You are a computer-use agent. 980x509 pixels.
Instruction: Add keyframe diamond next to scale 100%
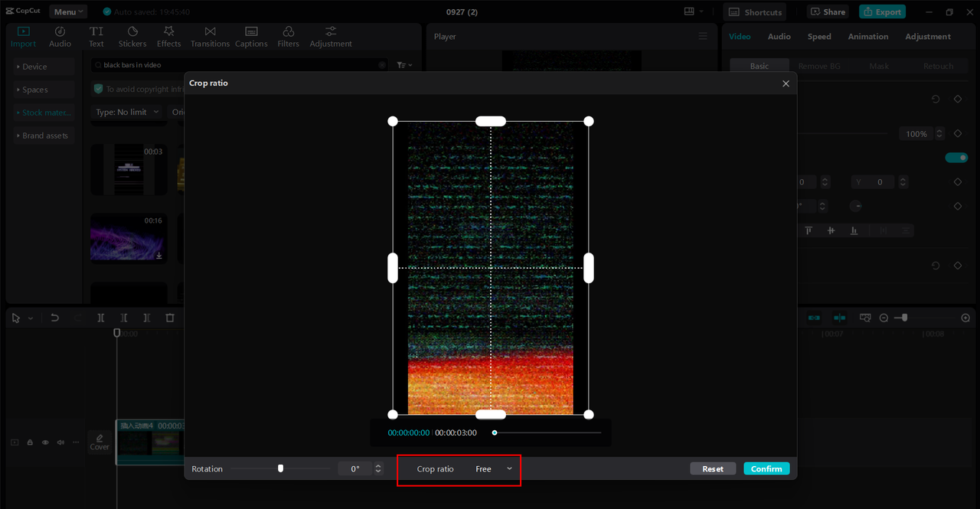pyautogui.click(x=958, y=133)
